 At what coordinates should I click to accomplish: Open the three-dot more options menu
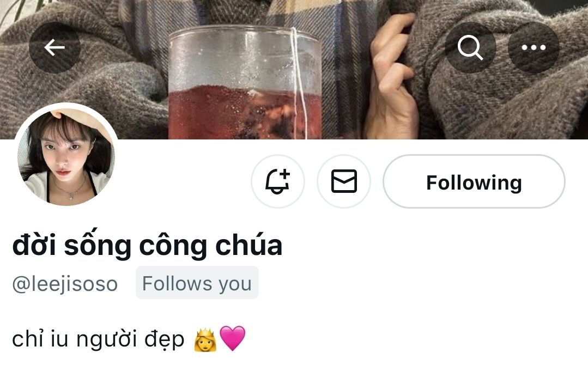tap(534, 47)
